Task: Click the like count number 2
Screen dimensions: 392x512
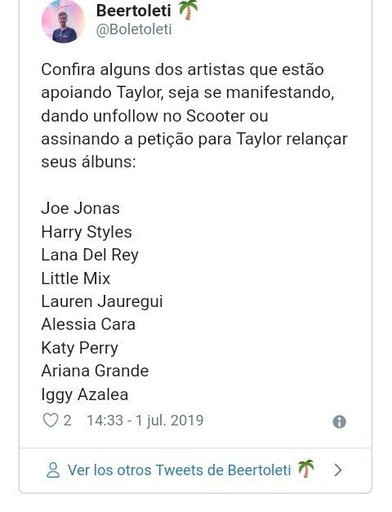Action: click(67, 421)
